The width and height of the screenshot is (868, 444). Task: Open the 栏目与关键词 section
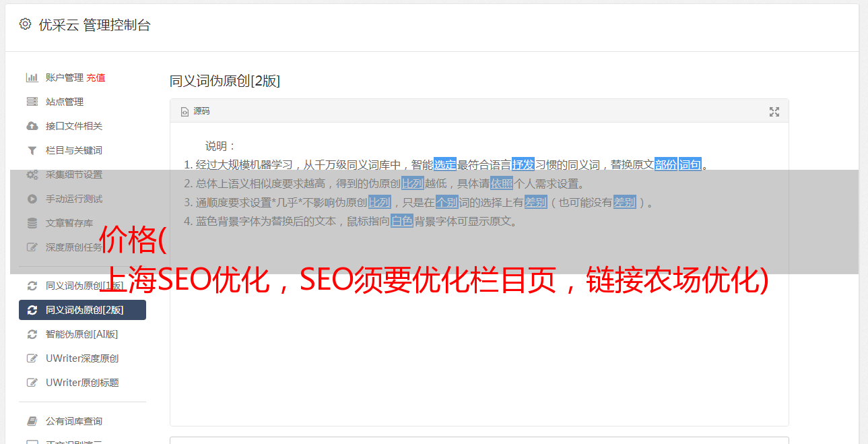[74, 150]
